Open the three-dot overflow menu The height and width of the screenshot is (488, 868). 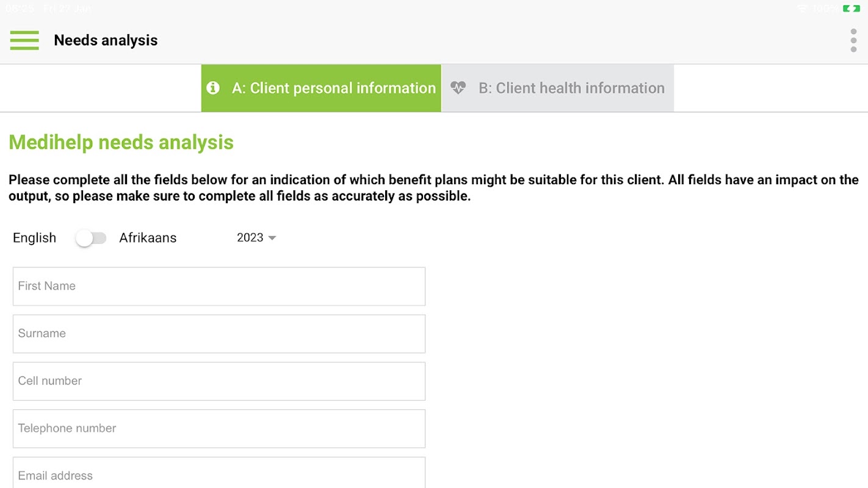click(853, 40)
